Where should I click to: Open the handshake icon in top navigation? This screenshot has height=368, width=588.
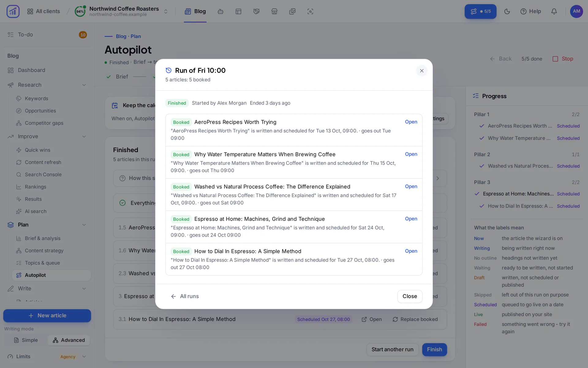coord(256,11)
